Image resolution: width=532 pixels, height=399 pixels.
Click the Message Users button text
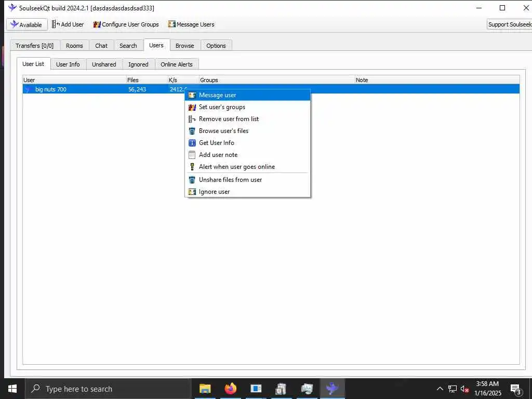195,24
